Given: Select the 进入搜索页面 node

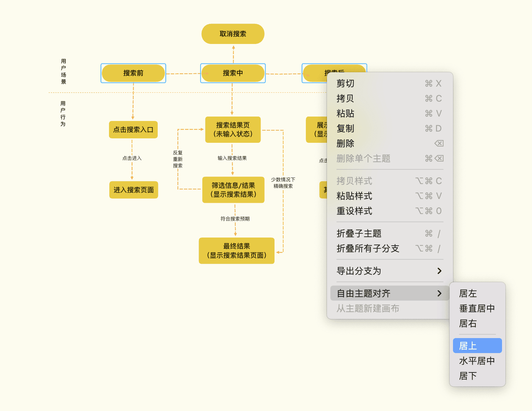Looking at the screenshot, I should tap(134, 190).
